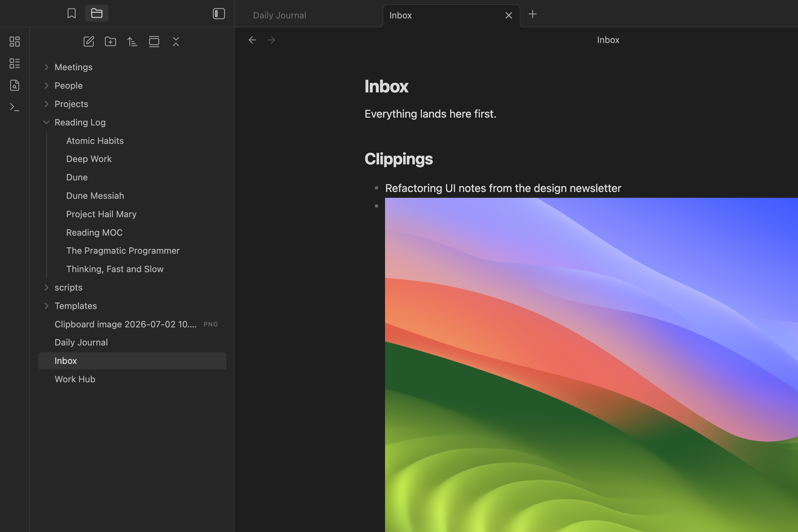Expand the scripts folder

(132, 287)
